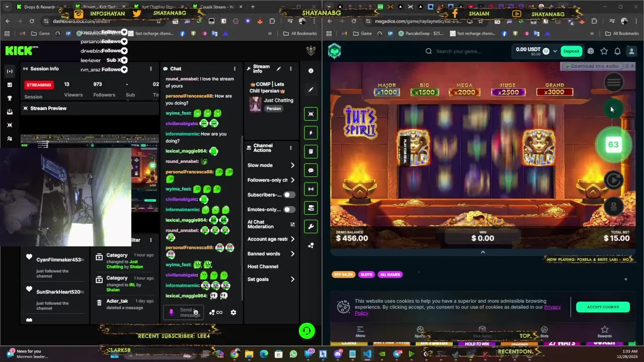Open the profile icon in Megadice header

(x=631, y=51)
